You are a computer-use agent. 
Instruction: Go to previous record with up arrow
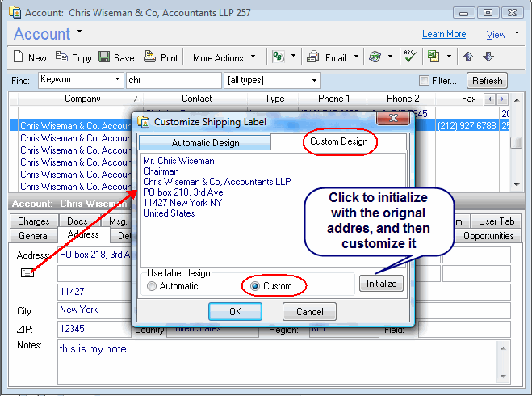pos(468,57)
